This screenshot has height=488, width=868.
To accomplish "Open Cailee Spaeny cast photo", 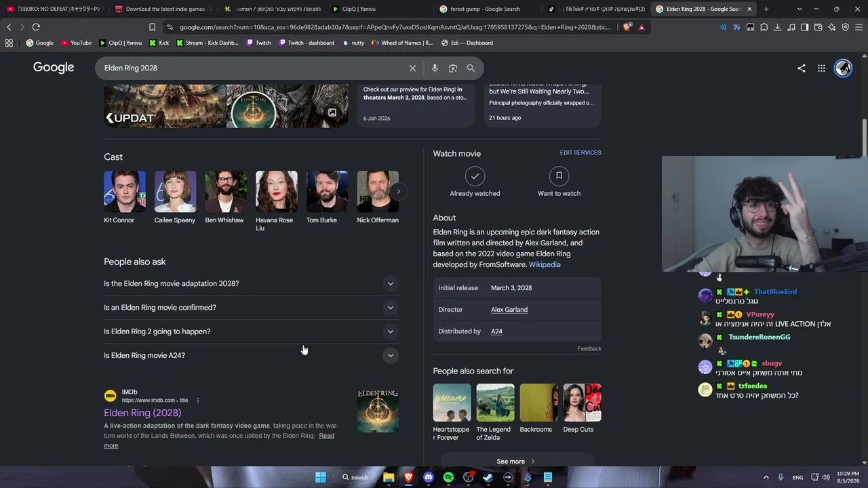I will click(x=175, y=192).
